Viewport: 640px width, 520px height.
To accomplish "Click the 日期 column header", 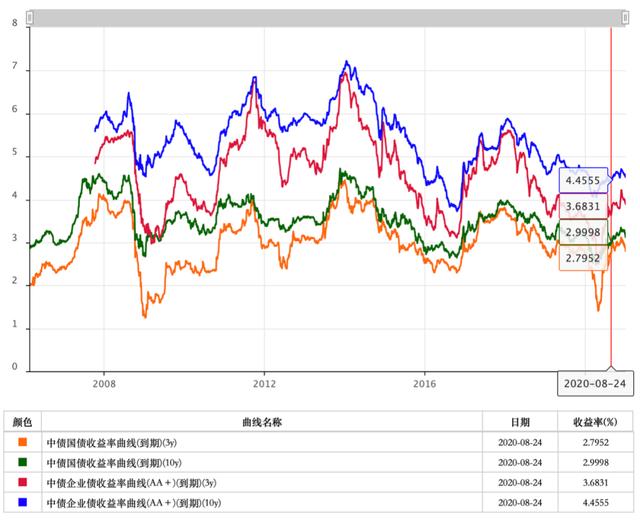I will click(520, 422).
